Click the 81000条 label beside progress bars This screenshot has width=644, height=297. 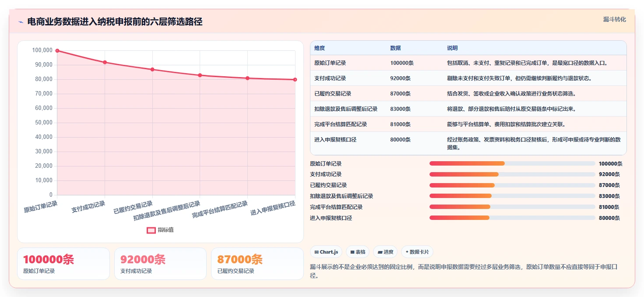click(609, 207)
